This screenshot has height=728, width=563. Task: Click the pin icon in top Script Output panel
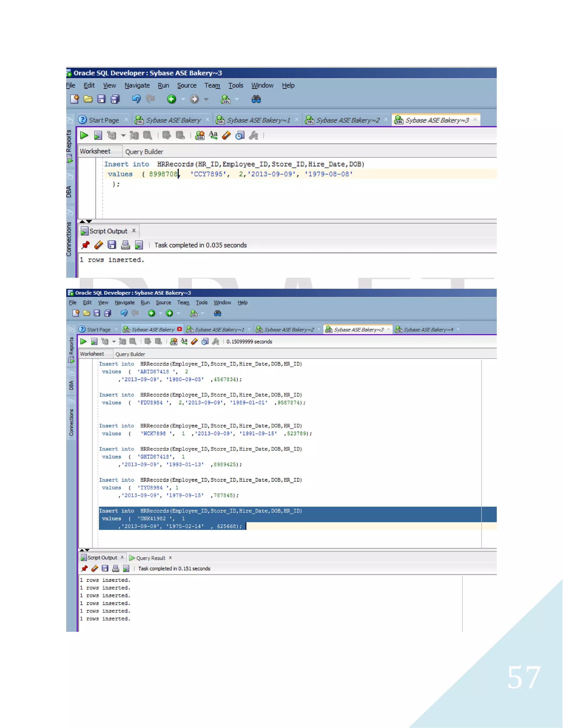pyautogui.click(x=85, y=245)
